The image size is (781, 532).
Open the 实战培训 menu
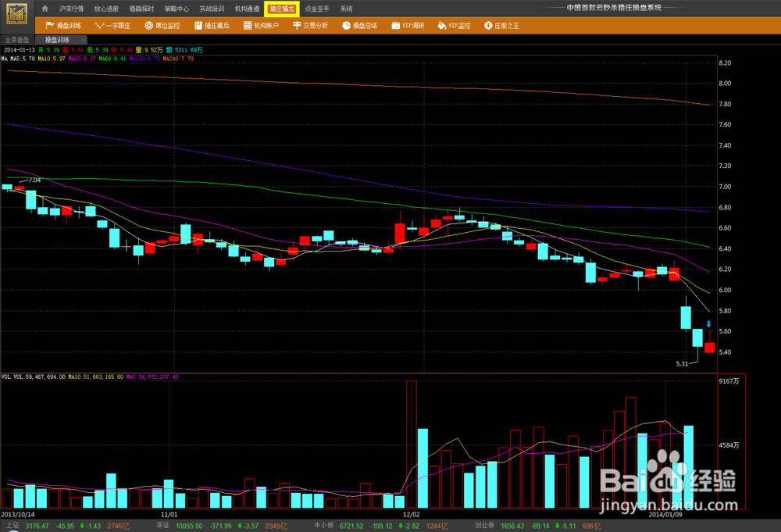212,9
